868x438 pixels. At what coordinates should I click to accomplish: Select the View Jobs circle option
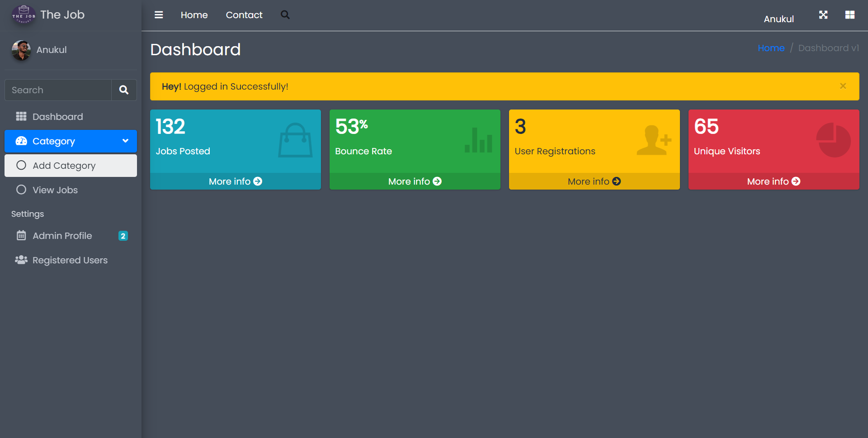coord(21,190)
